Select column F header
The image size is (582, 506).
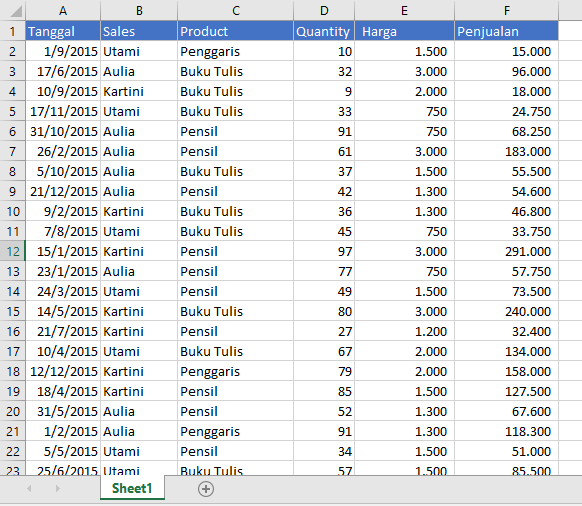[507, 10]
